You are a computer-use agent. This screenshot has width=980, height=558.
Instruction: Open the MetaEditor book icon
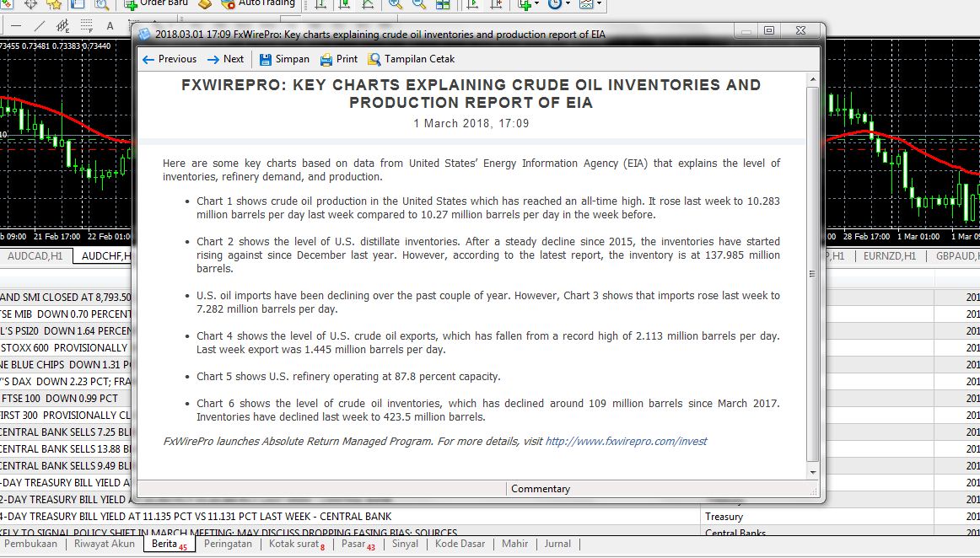tap(206, 3)
